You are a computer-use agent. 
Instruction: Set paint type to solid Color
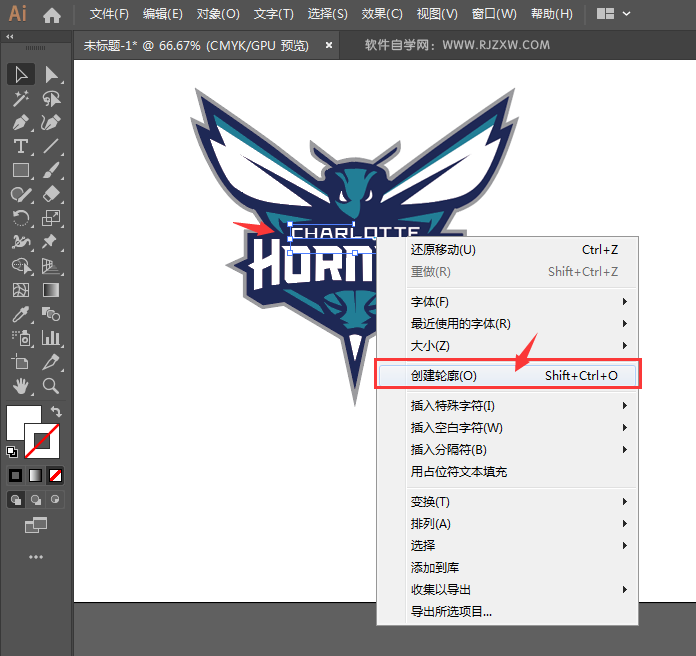16,475
